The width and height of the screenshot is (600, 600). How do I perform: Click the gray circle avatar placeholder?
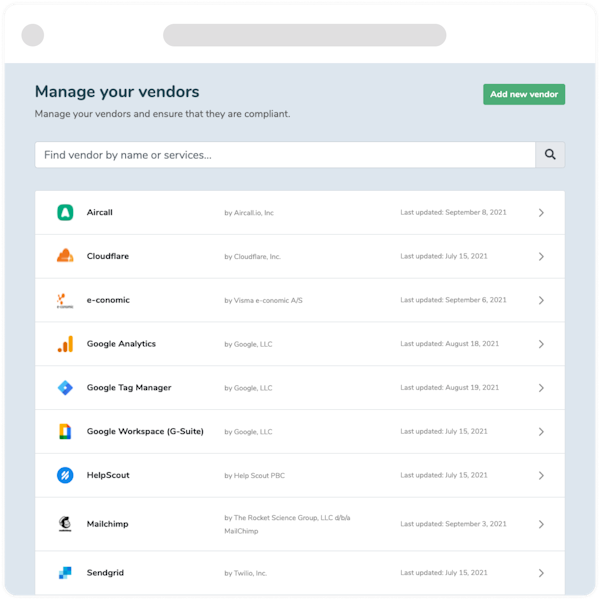(x=33, y=35)
